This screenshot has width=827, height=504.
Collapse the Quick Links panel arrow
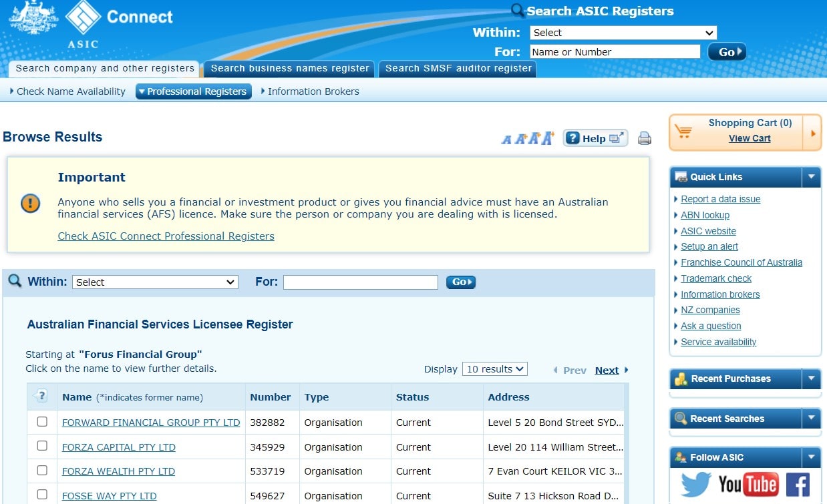(x=811, y=177)
